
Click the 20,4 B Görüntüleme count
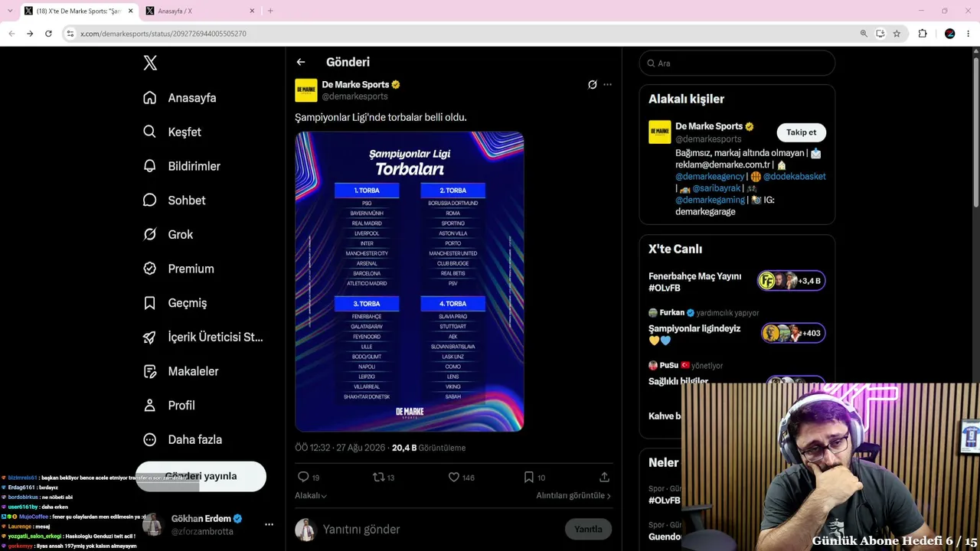pyautogui.click(x=429, y=448)
